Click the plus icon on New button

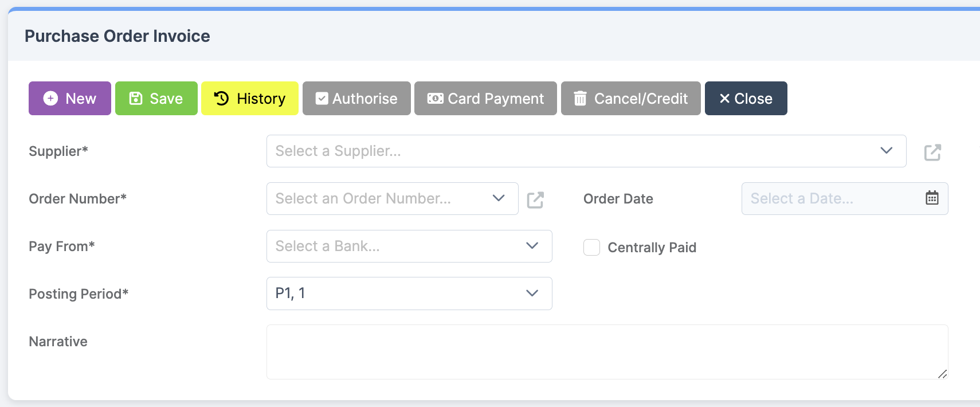(x=50, y=99)
